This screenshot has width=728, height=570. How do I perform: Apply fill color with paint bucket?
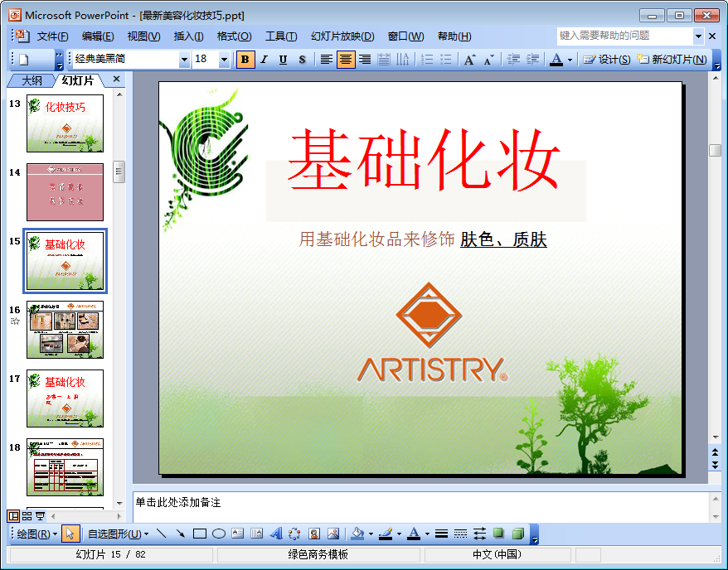click(358, 534)
